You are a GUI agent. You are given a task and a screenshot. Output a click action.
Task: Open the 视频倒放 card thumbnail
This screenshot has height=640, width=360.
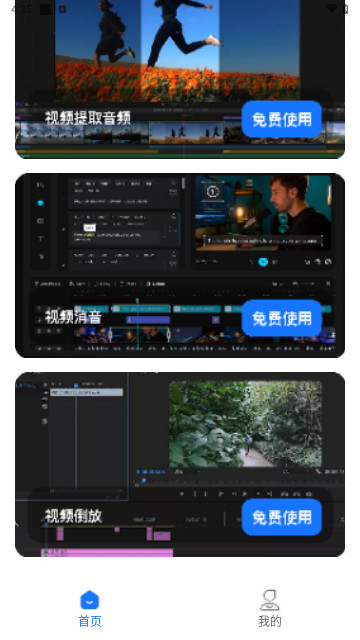[x=180, y=464]
